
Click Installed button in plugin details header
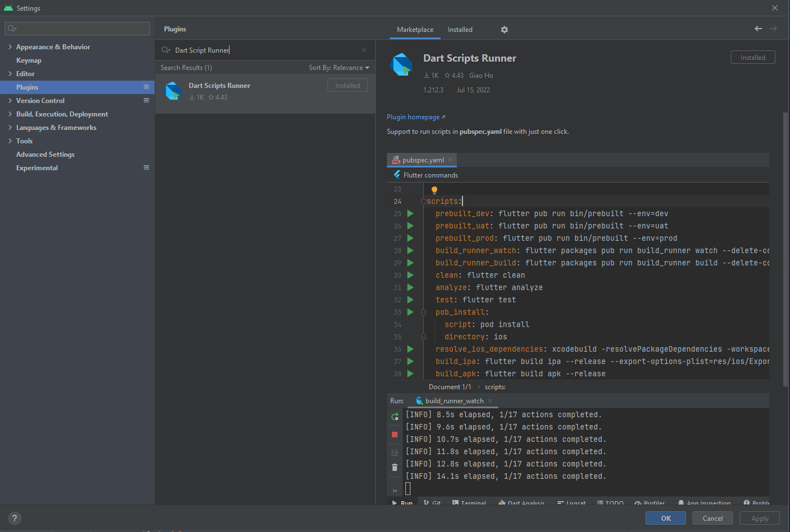(753, 57)
